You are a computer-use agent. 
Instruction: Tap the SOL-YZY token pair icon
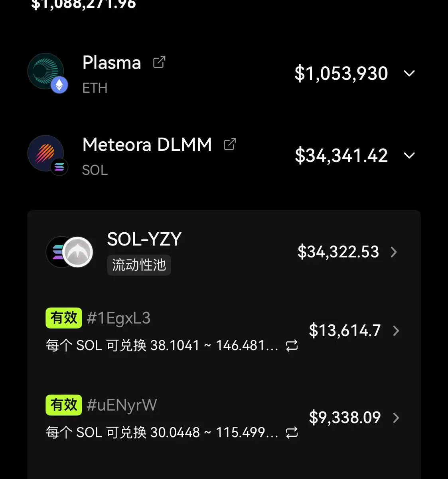[x=69, y=252]
